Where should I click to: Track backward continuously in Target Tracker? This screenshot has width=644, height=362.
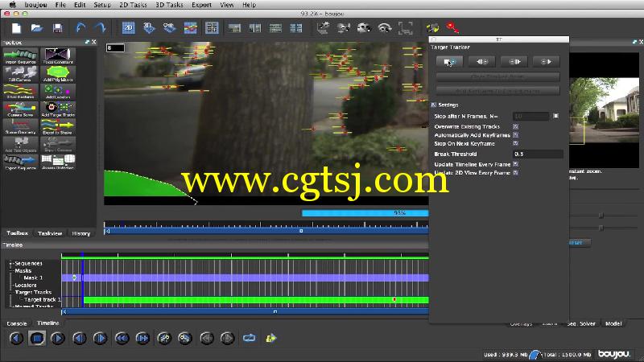pyautogui.click(x=481, y=62)
